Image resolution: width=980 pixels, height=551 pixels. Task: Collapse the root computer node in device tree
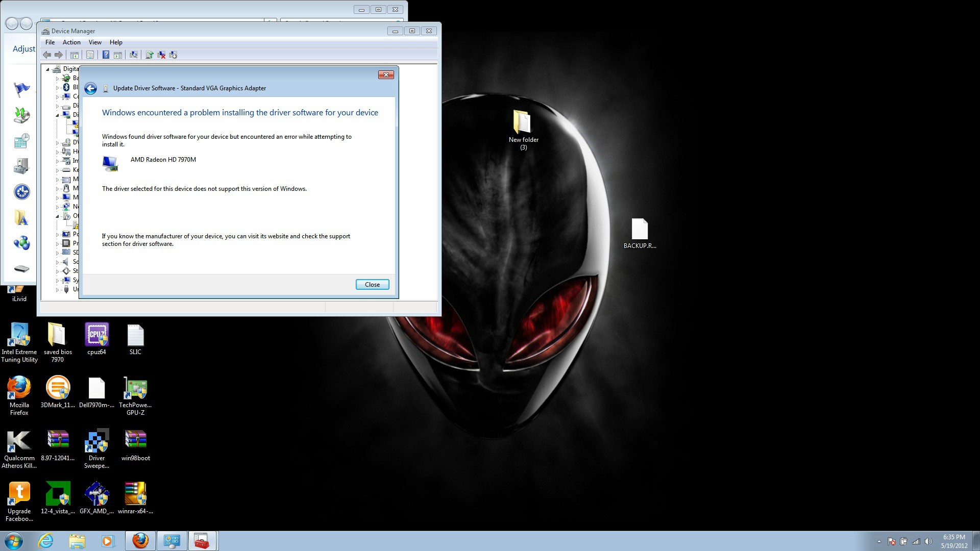pos(48,69)
